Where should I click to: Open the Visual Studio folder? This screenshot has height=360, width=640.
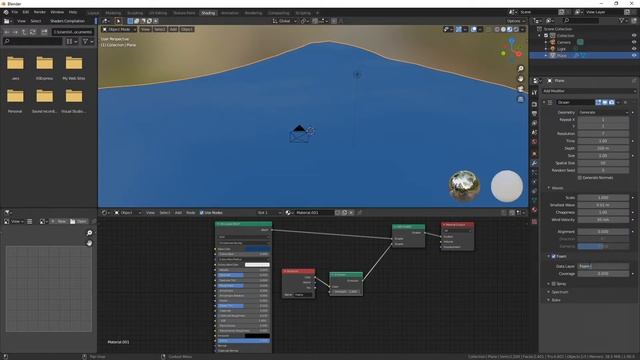coord(74,101)
